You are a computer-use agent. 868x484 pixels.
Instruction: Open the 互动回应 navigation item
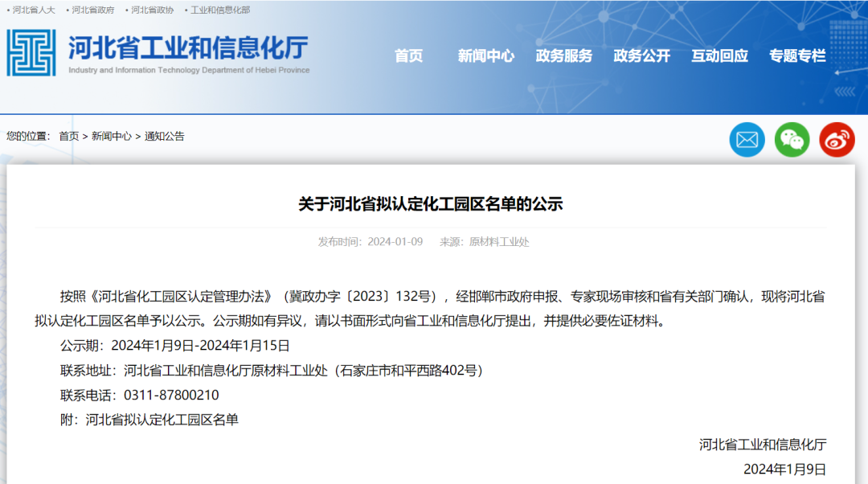(719, 56)
